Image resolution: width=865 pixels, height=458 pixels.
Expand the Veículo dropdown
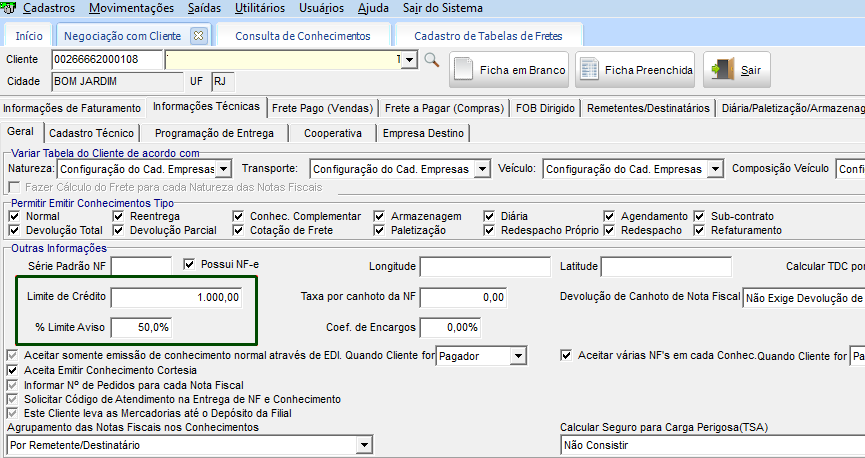click(715, 169)
